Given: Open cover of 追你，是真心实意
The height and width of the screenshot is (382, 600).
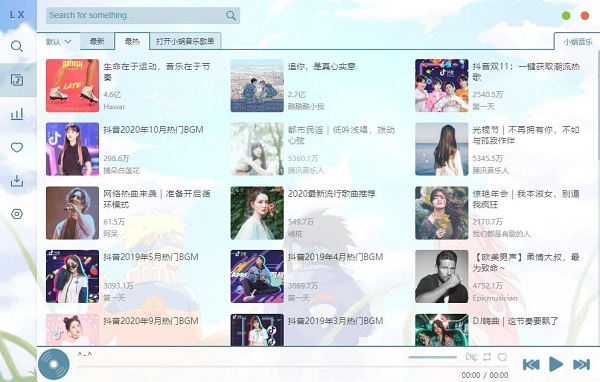Looking at the screenshot, I should coord(257,85).
